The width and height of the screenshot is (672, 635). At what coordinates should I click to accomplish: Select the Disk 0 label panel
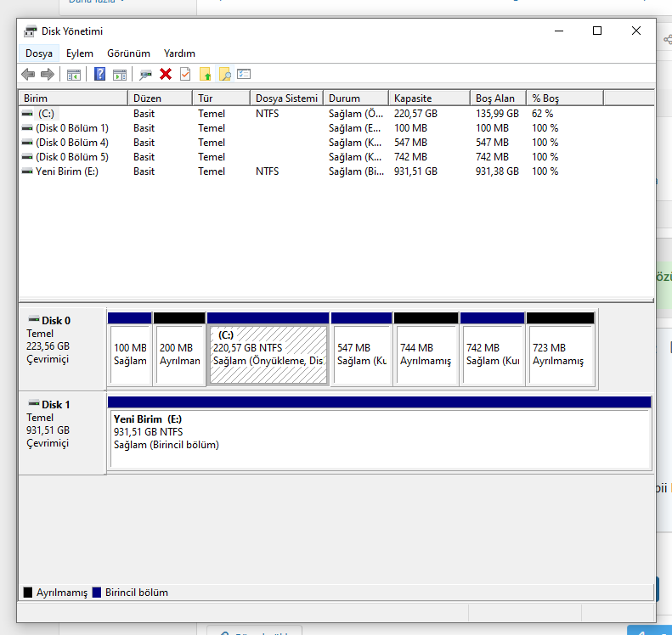pos(62,349)
